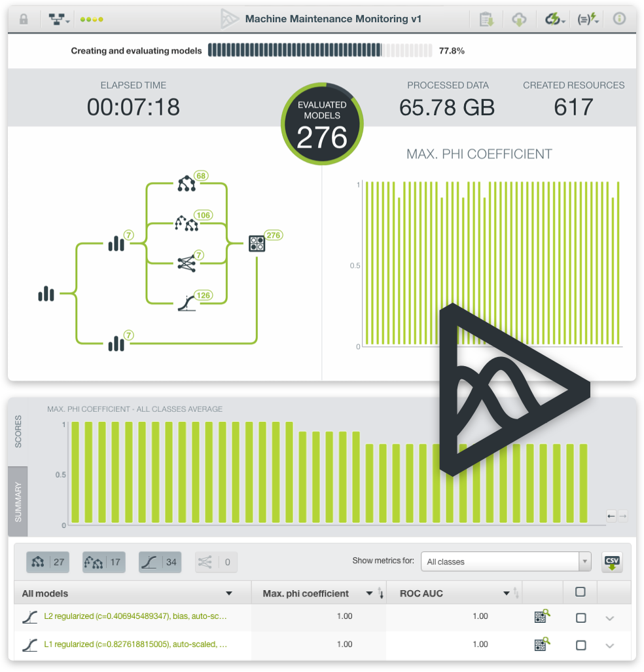Click the model creation progress bar
The width and height of the screenshot is (644, 672).
coord(320,50)
